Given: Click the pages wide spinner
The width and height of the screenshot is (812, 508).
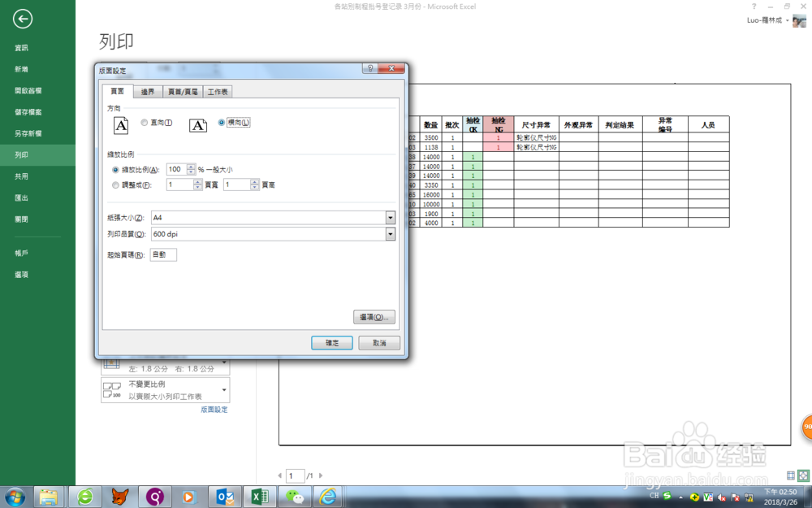Looking at the screenshot, I should click(198, 185).
